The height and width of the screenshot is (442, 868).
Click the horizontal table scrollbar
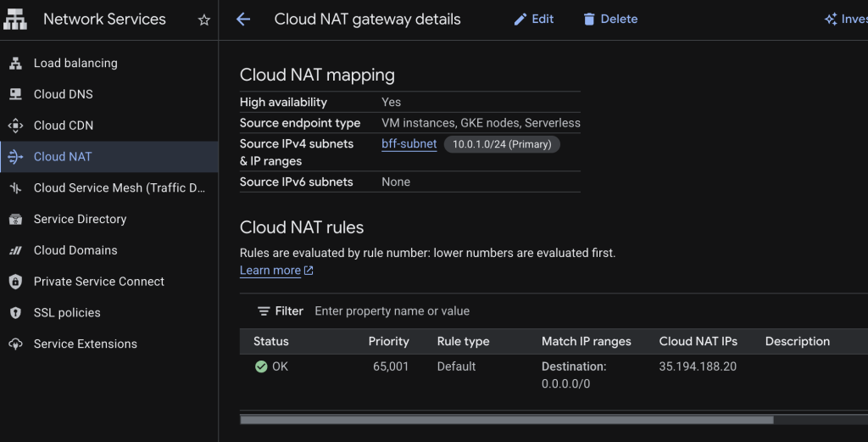pyautogui.click(x=507, y=420)
